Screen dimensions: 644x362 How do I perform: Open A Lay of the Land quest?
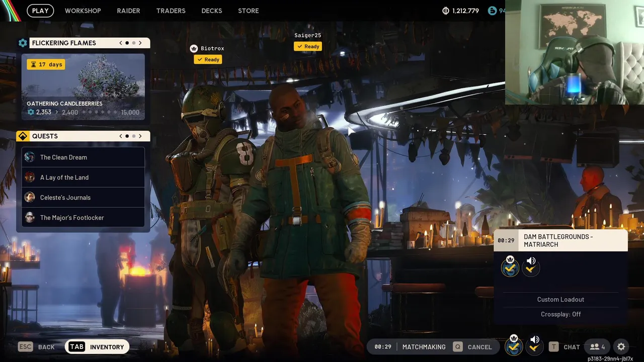pos(83,177)
